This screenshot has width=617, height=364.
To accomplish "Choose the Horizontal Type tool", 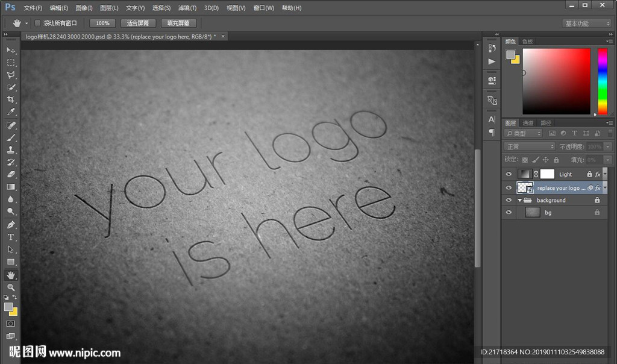I will point(11,237).
